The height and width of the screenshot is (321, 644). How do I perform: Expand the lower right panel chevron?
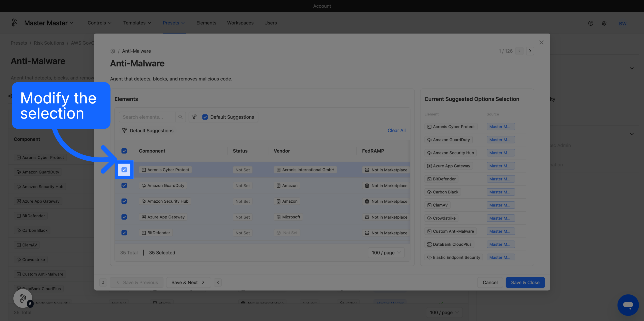pyautogui.click(x=632, y=134)
